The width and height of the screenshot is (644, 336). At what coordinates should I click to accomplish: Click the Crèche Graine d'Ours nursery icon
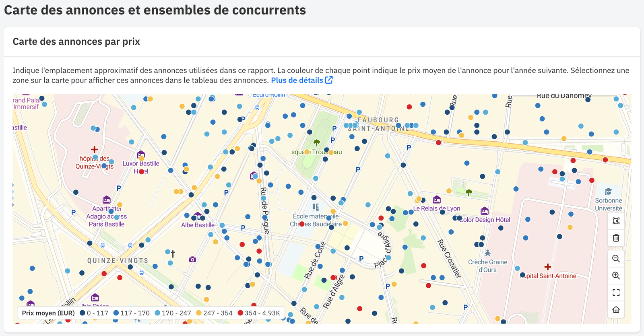(x=487, y=253)
